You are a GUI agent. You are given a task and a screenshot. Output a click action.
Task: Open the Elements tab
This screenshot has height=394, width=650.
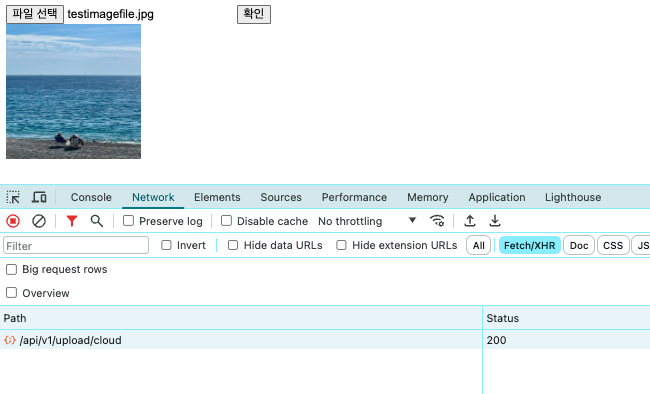point(217,197)
